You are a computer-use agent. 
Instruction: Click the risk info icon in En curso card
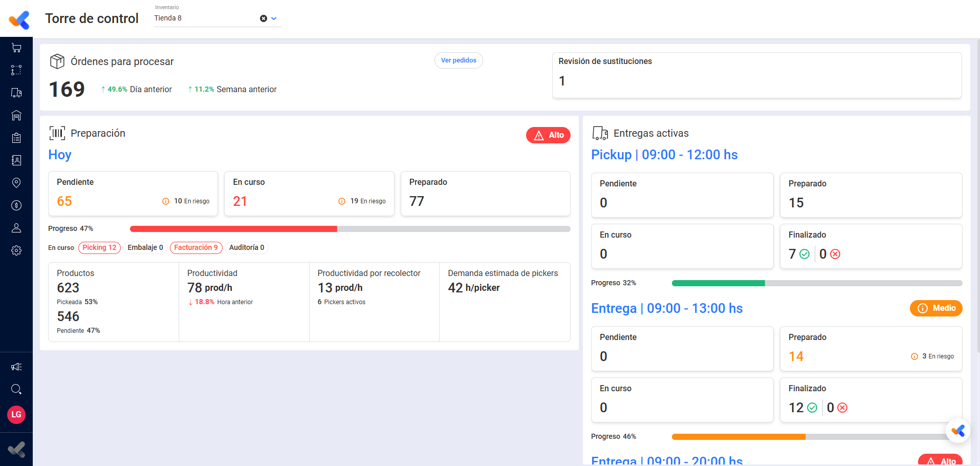tap(342, 201)
